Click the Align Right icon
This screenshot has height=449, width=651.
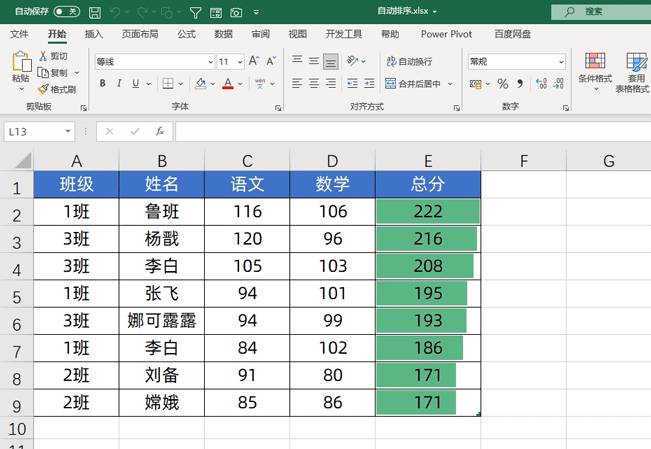(x=331, y=83)
